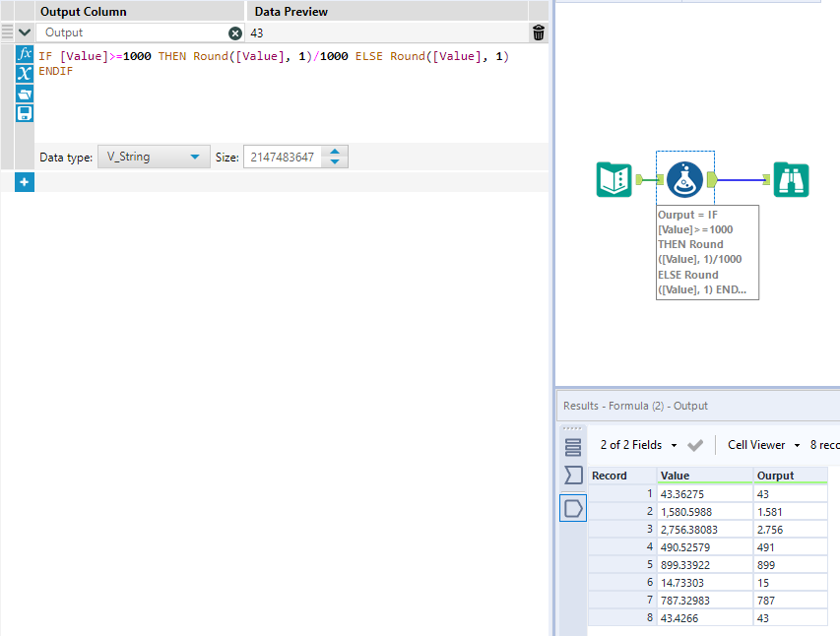Select the Formula tool on the canvas
The image size is (840, 636).
point(684,180)
